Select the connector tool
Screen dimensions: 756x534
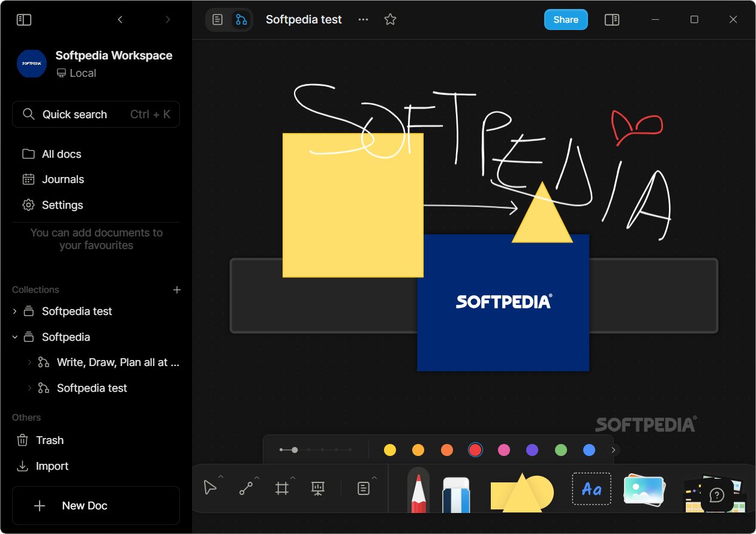(246, 488)
